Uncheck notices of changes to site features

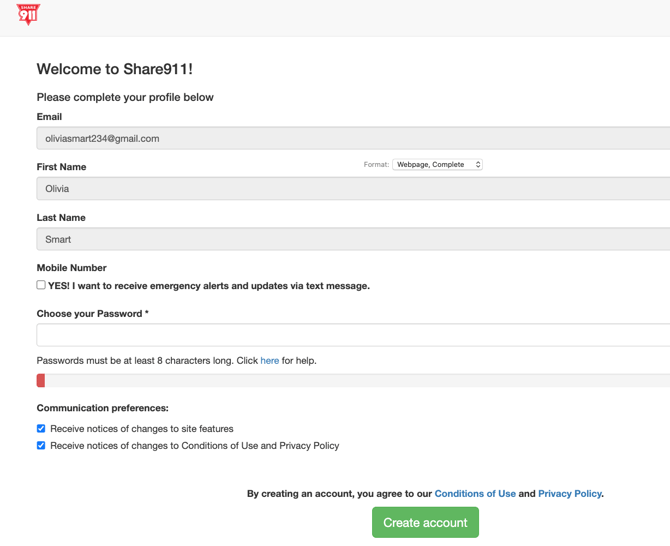(x=41, y=429)
